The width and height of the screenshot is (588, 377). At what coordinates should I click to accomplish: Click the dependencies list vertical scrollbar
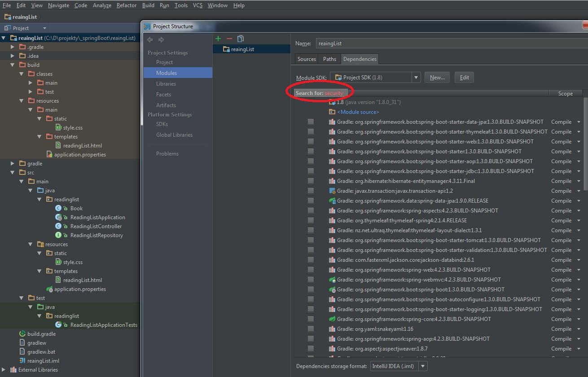tap(585, 143)
